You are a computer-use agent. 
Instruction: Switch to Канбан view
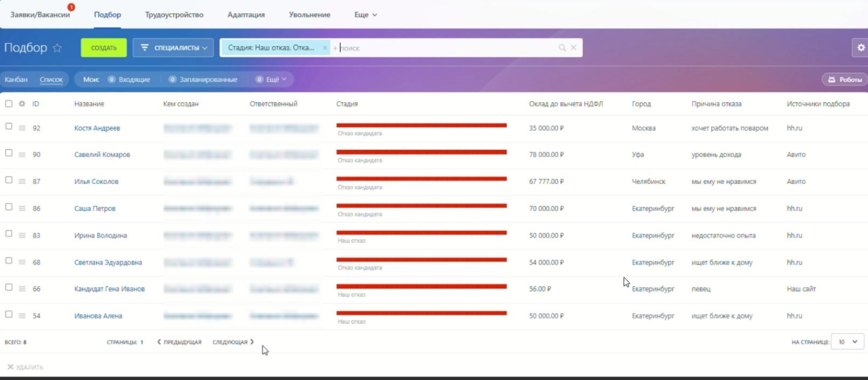pos(16,80)
